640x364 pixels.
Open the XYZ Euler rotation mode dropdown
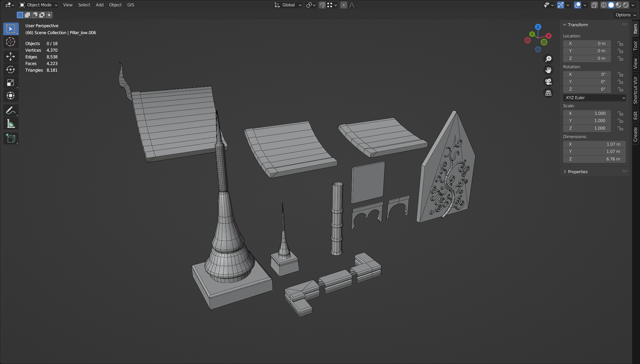click(595, 98)
